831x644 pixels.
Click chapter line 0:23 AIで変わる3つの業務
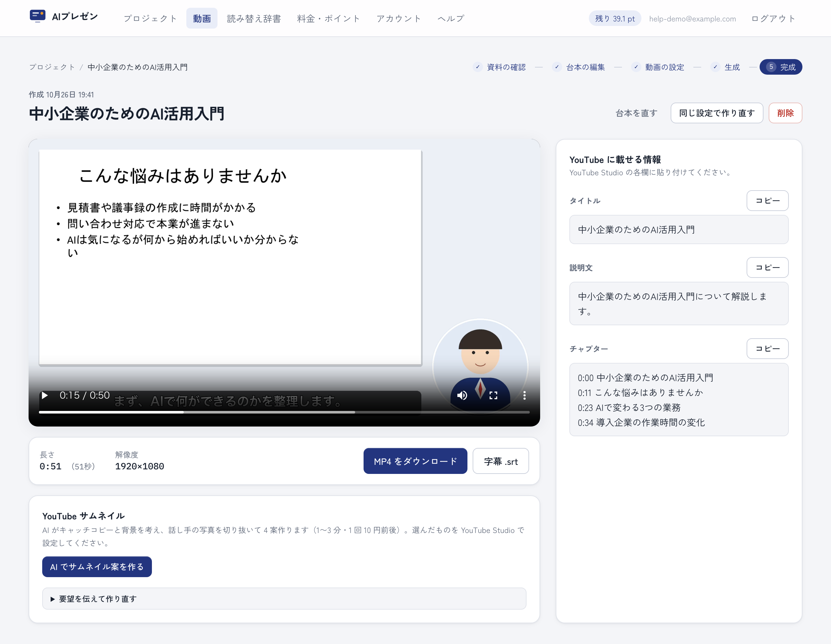[629, 407]
